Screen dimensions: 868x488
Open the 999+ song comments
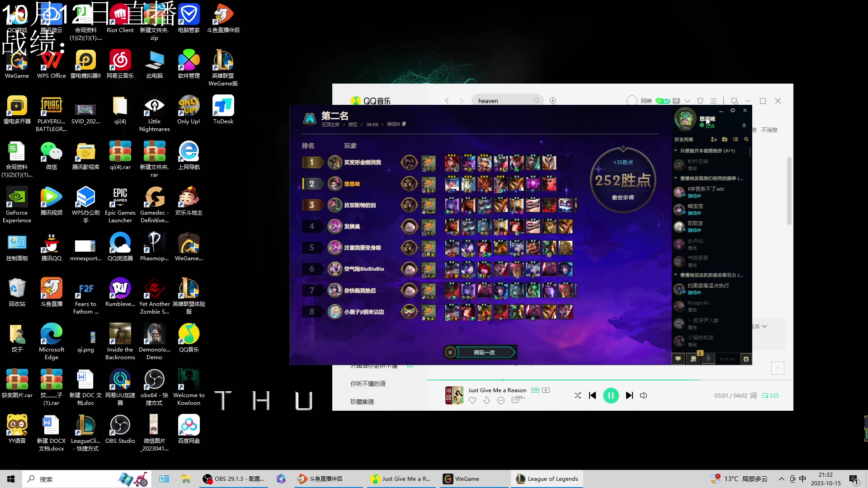518,399
